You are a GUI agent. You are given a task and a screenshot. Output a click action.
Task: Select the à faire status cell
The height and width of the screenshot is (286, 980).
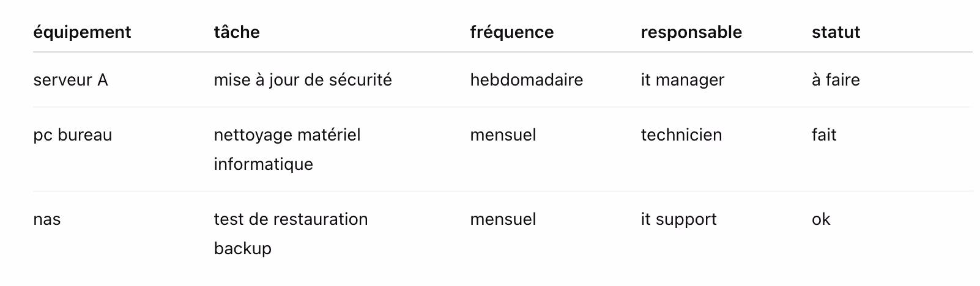pos(836,80)
